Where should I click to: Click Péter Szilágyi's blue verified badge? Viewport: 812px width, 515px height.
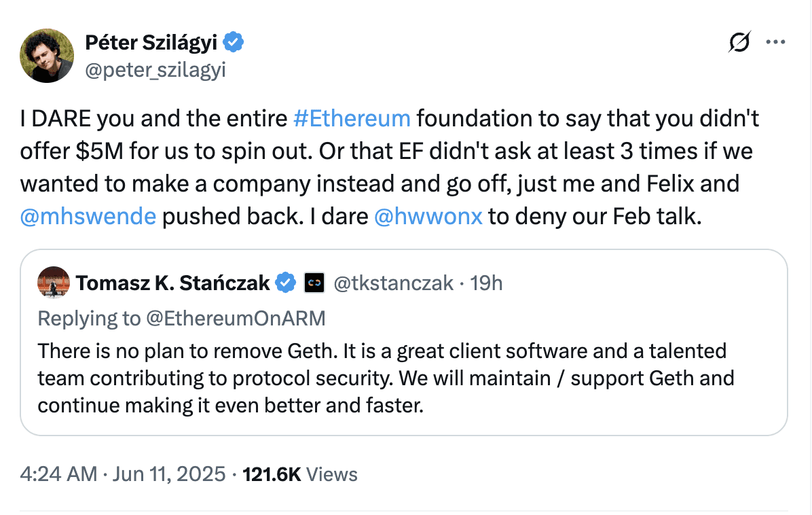(x=234, y=41)
